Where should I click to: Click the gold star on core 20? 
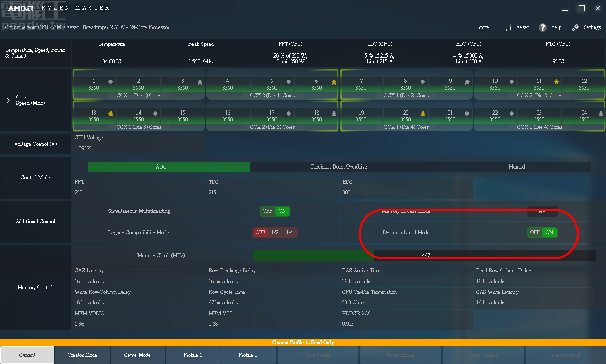tap(423, 114)
